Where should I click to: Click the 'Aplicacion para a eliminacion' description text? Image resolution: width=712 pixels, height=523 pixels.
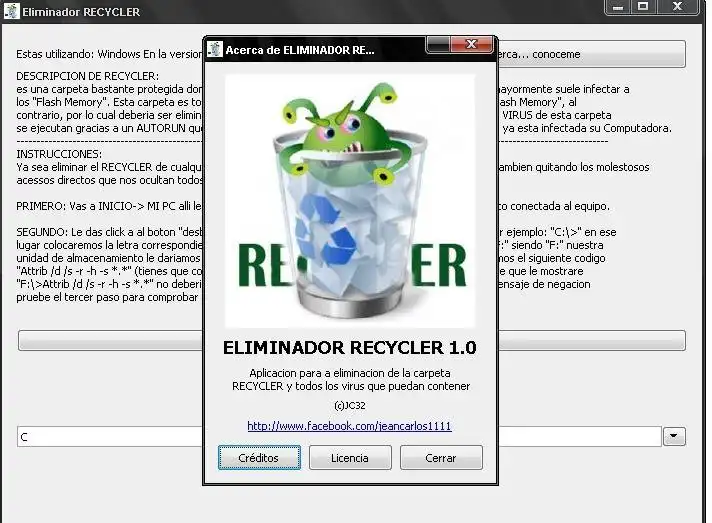[350, 380]
